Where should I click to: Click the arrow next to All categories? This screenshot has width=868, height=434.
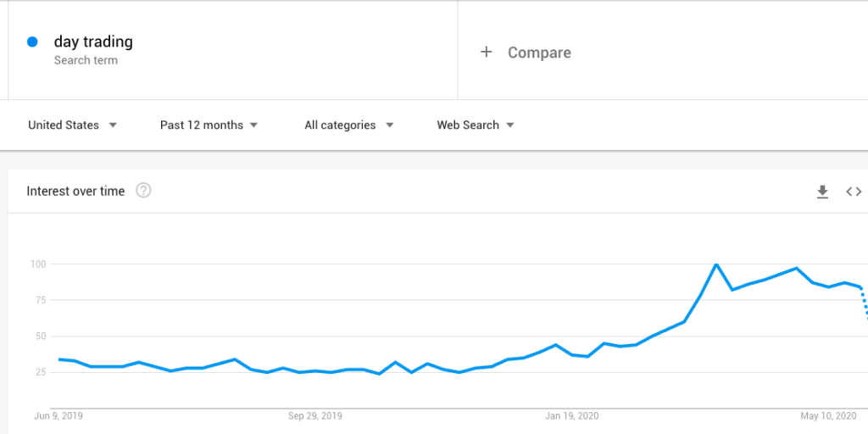pos(390,125)
